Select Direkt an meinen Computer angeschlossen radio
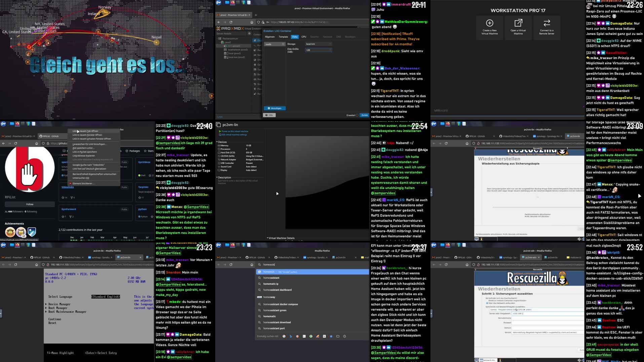This screenshot has height=362, width=644. pyautogui.click(x=487, y=300)
